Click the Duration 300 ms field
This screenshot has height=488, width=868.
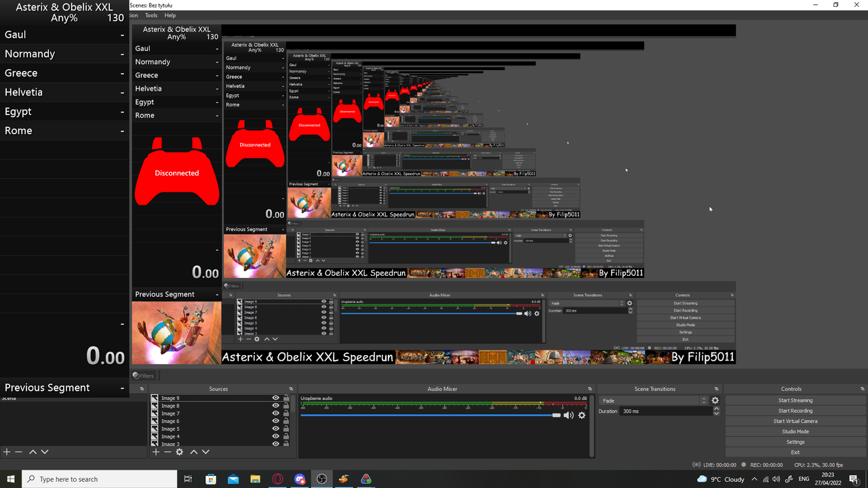[x=666, y=411]
